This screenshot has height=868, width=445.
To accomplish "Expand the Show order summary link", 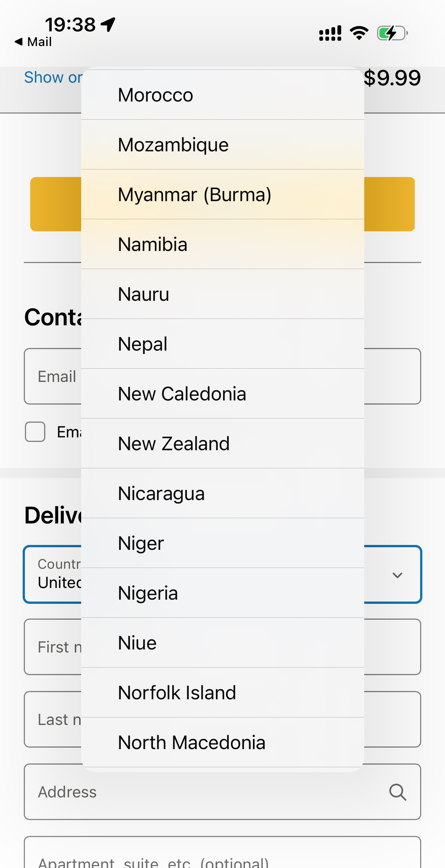I will tap(53, 77).
